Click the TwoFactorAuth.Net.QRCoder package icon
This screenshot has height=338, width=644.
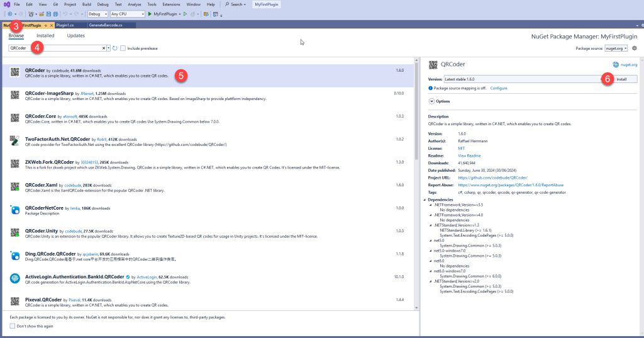[x=15, y=141]
